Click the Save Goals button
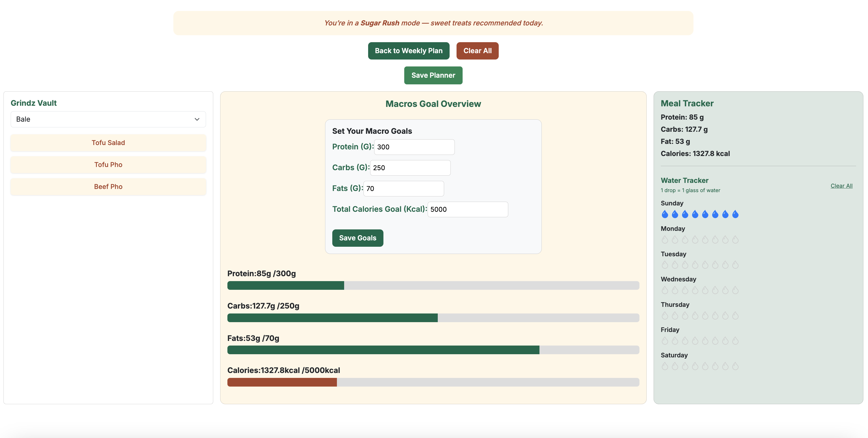 pos(357,238)
